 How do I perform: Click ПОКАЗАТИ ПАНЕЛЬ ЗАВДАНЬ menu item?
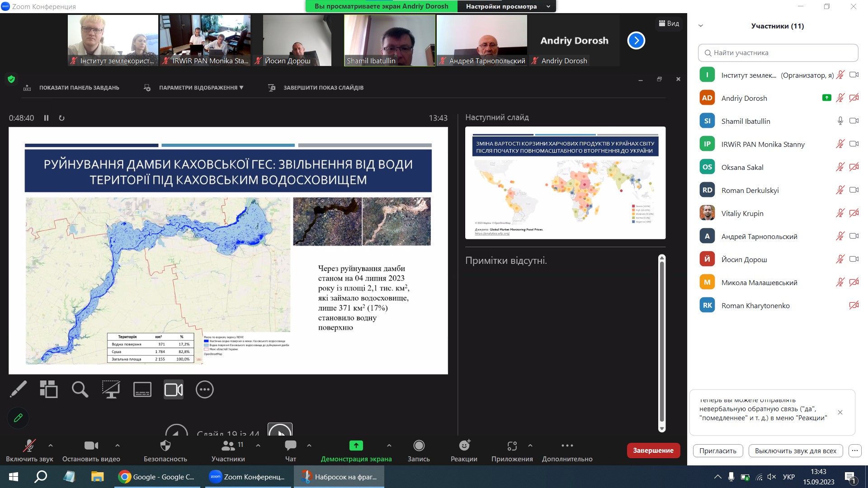(79, 88)
